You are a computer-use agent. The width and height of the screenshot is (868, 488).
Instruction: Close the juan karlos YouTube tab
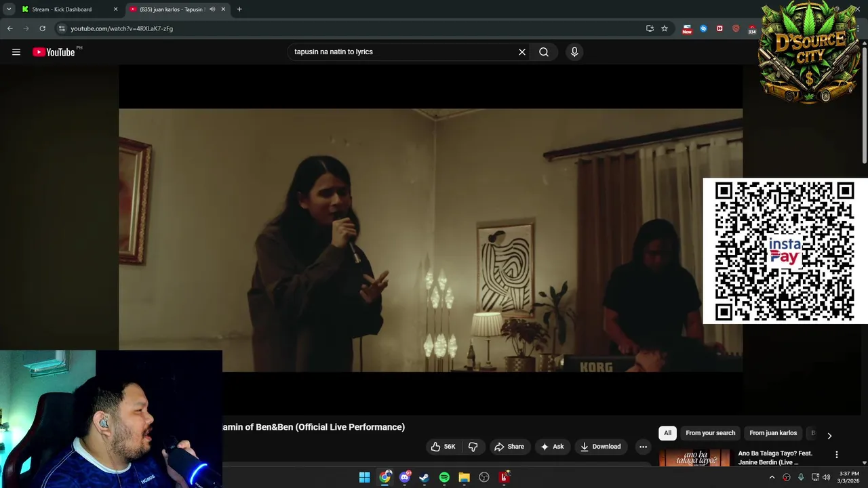coord(223,9)
